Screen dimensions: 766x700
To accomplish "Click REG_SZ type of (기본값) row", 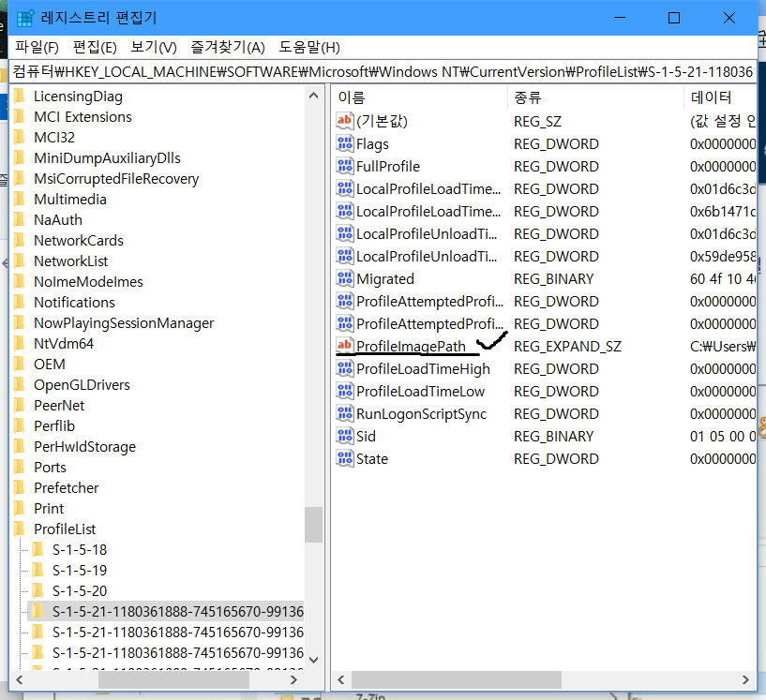I will click(x=537, y=121).
